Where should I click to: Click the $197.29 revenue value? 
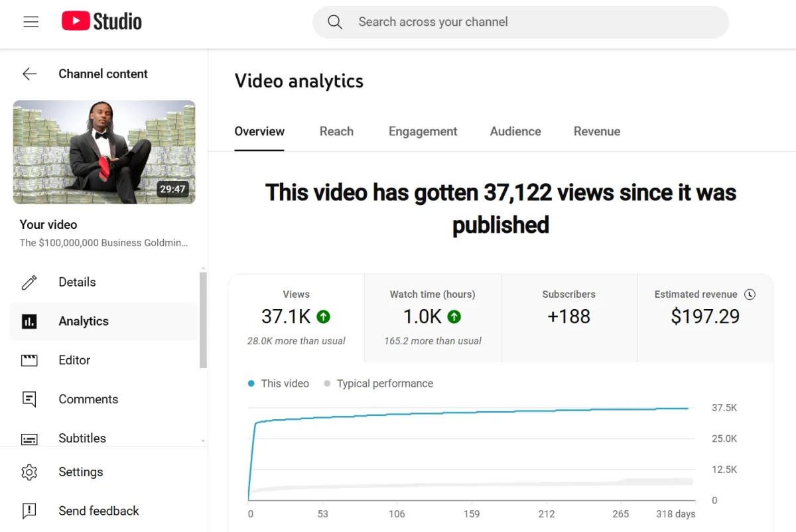(705, 316)
